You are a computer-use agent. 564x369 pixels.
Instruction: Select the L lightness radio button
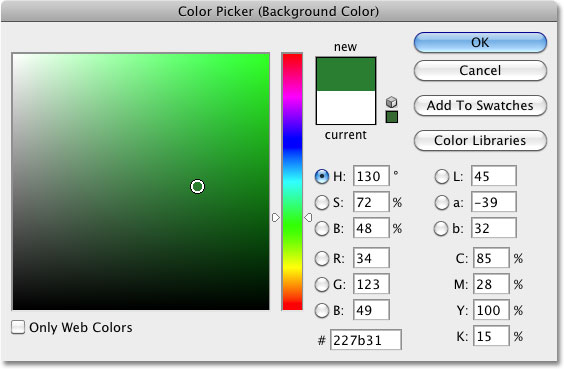pyautogui.click(x=441, y=177)
